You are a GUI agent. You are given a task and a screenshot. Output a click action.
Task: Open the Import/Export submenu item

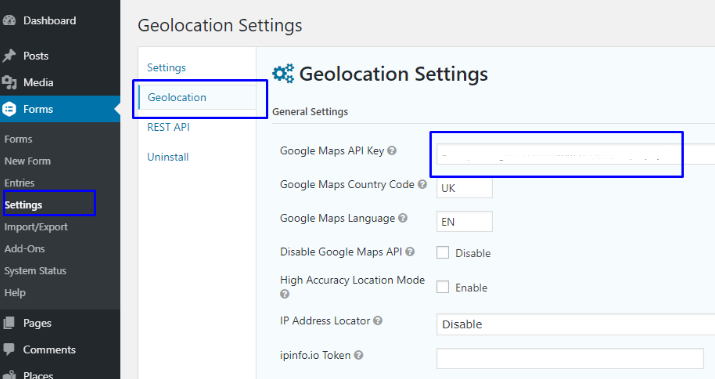coord(36,227)
